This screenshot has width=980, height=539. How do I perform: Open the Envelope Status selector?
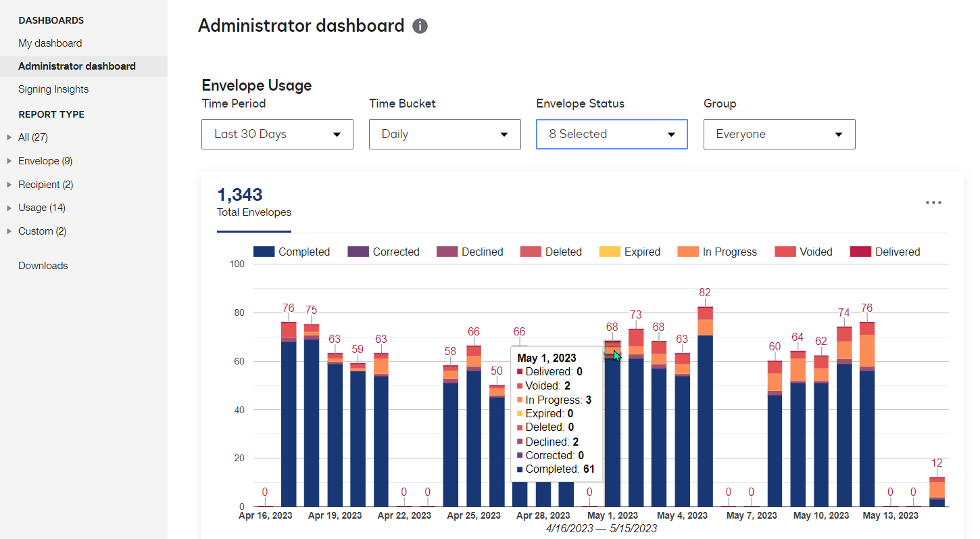(612, 134)
